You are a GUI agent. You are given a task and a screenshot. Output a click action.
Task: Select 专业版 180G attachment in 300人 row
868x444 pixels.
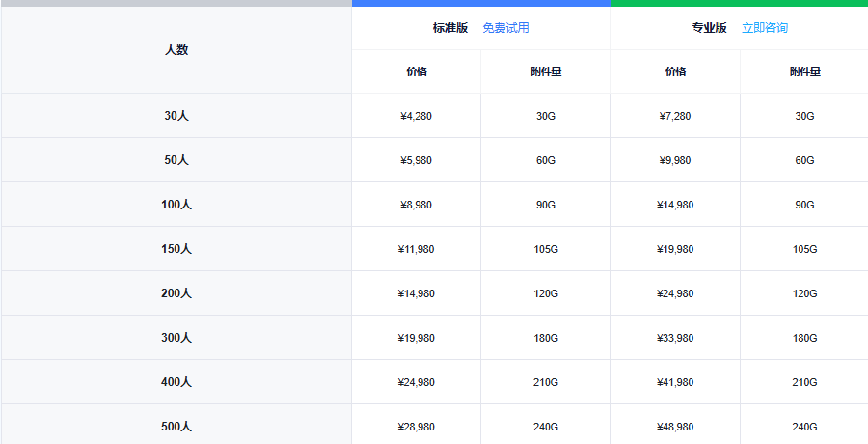(805, 338)
